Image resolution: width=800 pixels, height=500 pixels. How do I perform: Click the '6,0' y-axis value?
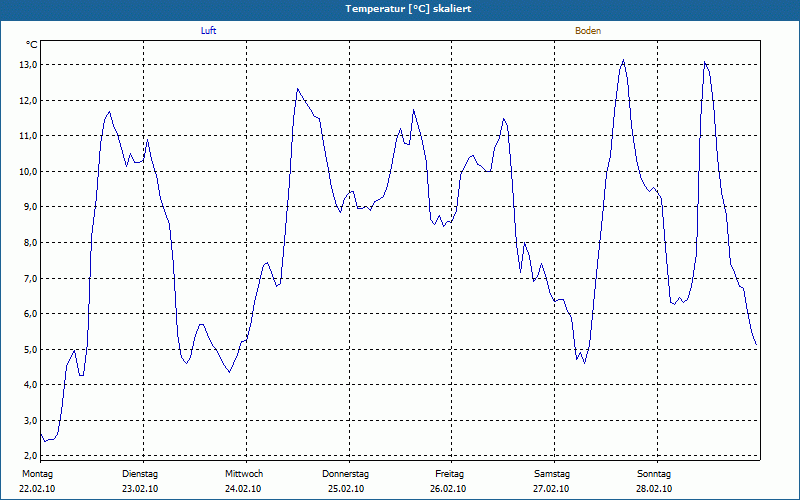pyautogui.click(x=30, y=314)
